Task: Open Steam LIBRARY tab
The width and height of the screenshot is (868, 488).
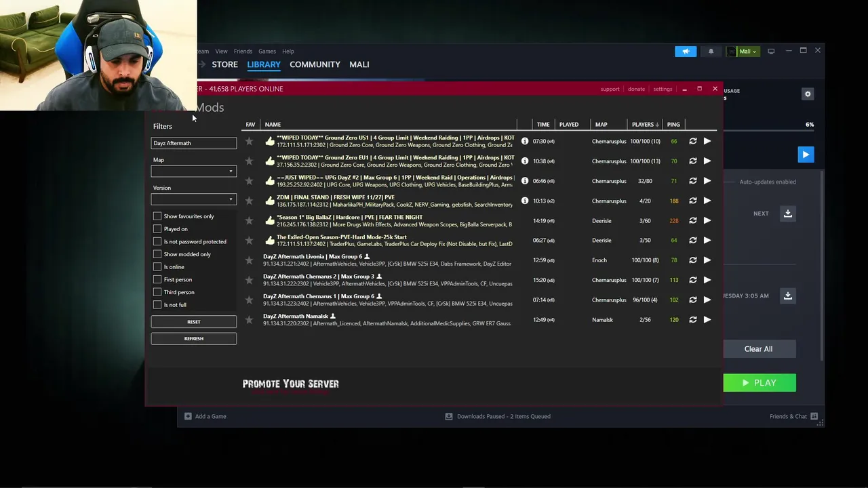Action: 264,64
